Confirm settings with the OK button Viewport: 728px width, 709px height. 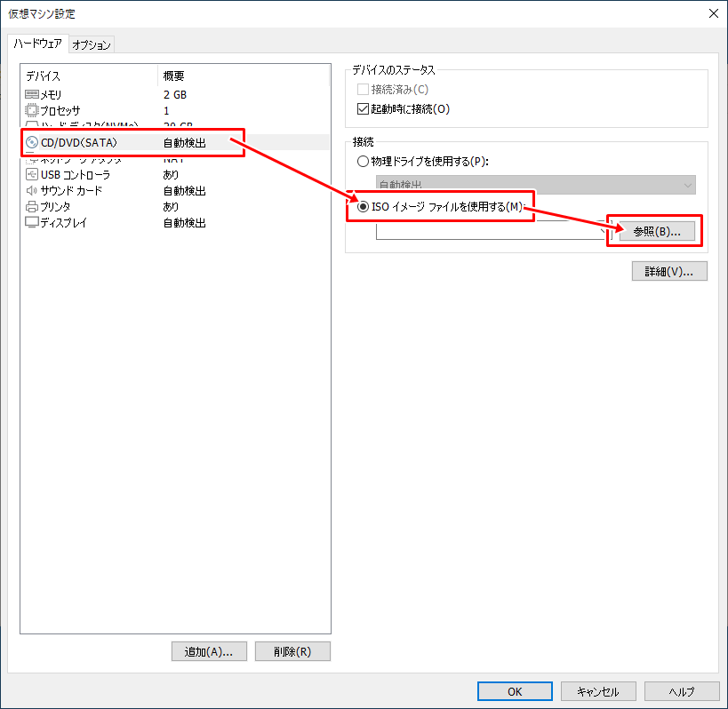pos(515,691)
